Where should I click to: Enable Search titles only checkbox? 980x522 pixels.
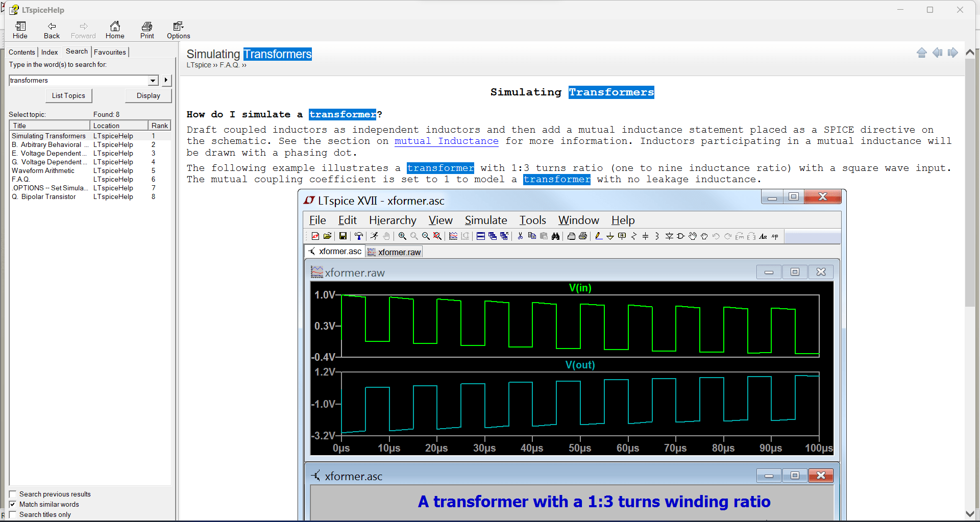(13, 514)
